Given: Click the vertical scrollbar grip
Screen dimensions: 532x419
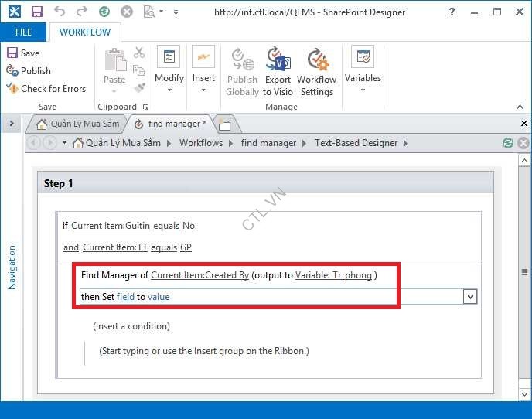Looking at the screenshot, I should coord(525,272).
